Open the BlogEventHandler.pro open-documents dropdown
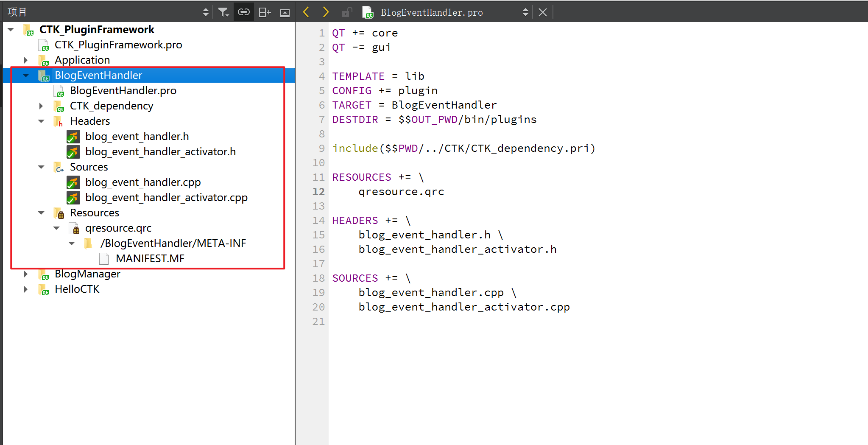Viewport: 868px width, 445px height. (525, 12)
